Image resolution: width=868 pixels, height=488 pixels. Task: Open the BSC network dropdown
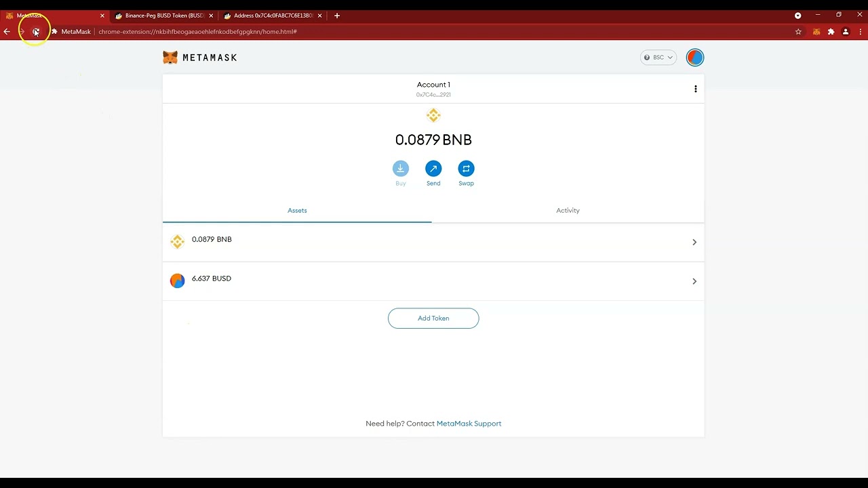[x=658, y=58]
